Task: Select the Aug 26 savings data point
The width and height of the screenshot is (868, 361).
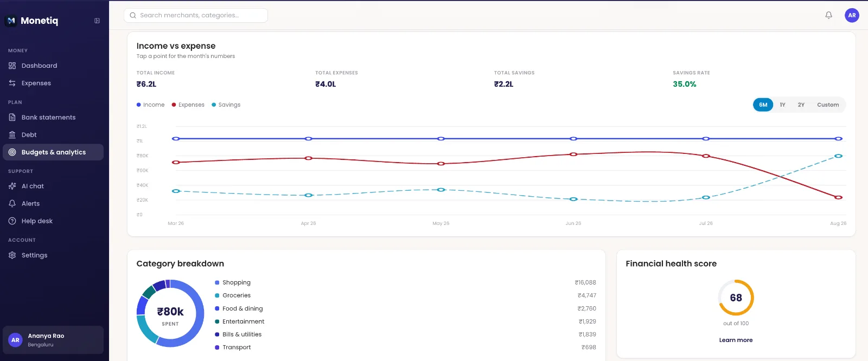Action: point(838,156)
